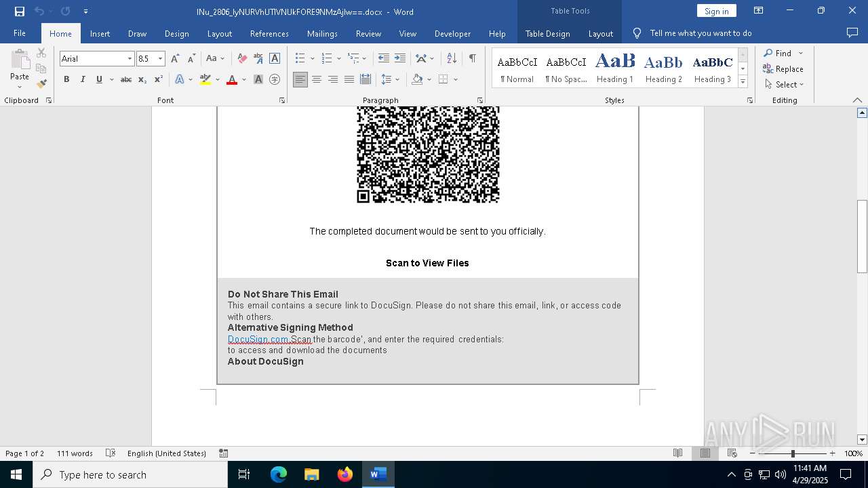This screenshot has height=488, width=868.
Task: Apply superscript formatting
Action: 159,80
